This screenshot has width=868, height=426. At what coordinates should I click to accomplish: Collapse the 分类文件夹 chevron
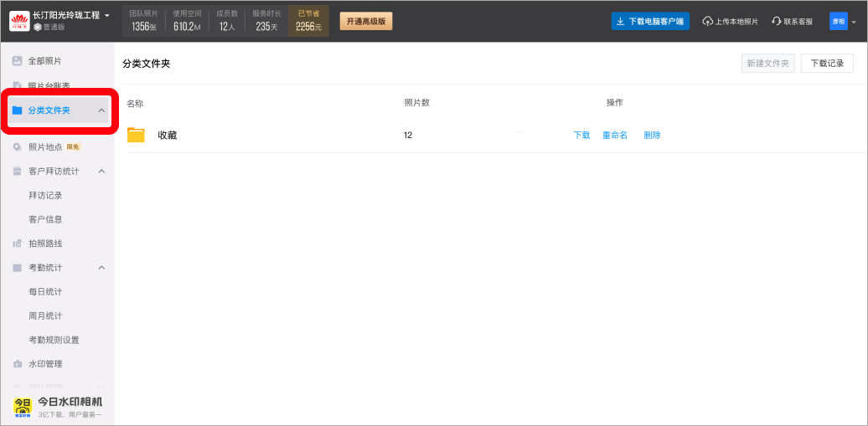click(x=101, y=110)
